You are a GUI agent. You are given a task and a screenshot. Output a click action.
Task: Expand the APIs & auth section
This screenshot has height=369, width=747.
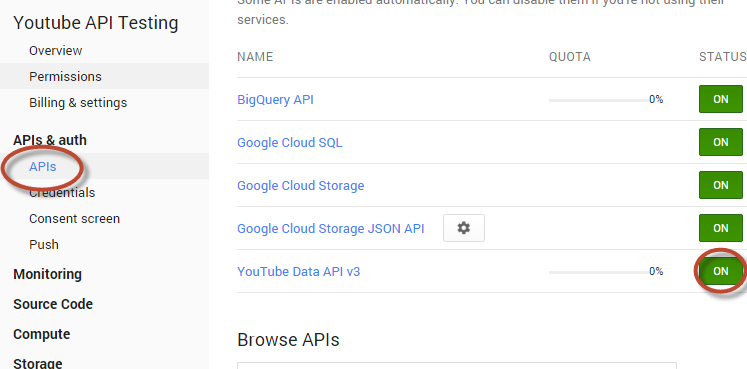pyautogui.click(x=50, y=140)
